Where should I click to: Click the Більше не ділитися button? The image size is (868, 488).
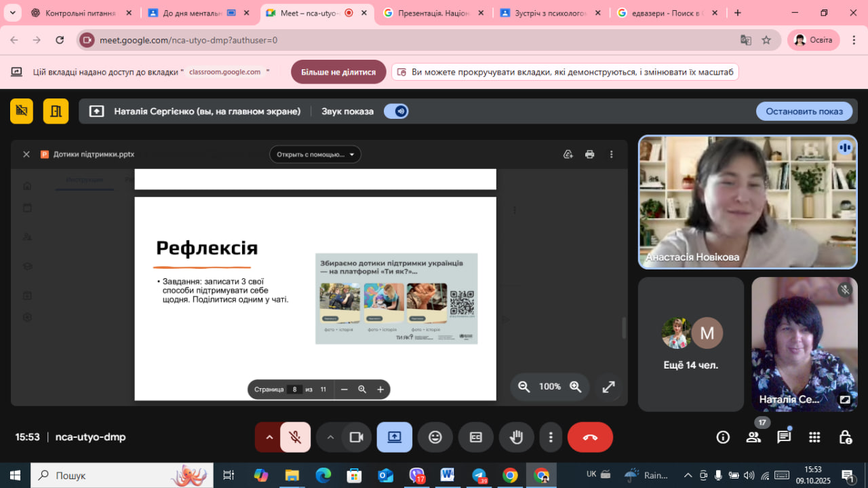coord(338,72)
